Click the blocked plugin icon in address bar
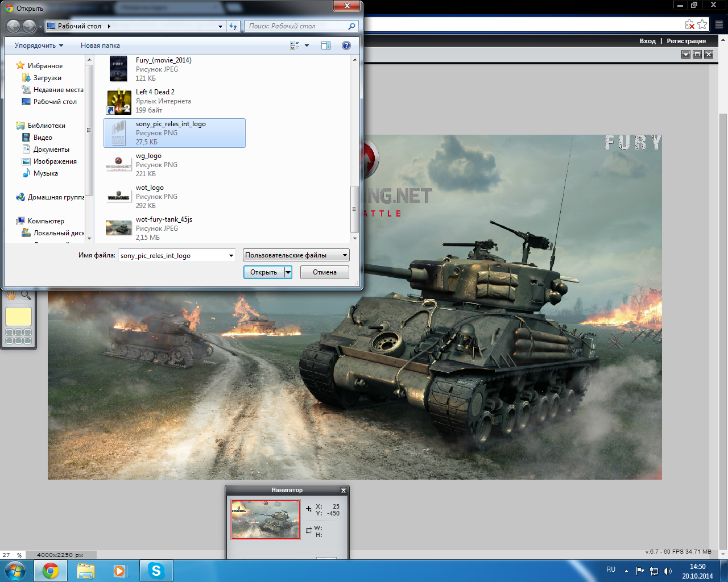Image resolution: width=728 pixels, height=582 pixels. point(690,24)
